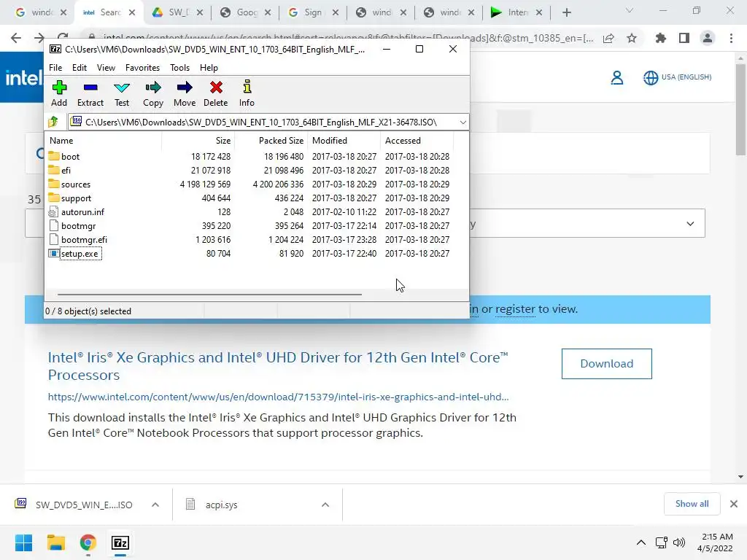747x560 pixels.
Task: Open Chrome side panel icon
Action: [684, 38]
